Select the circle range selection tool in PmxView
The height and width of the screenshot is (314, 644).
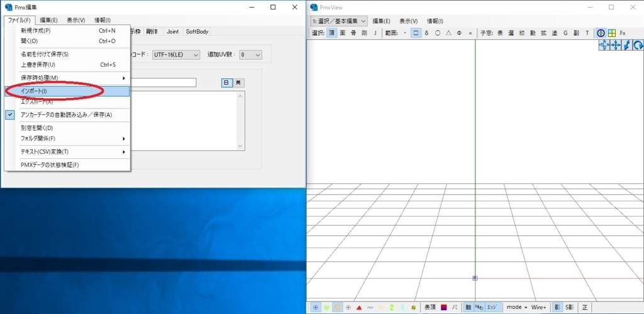pos(438,33)
